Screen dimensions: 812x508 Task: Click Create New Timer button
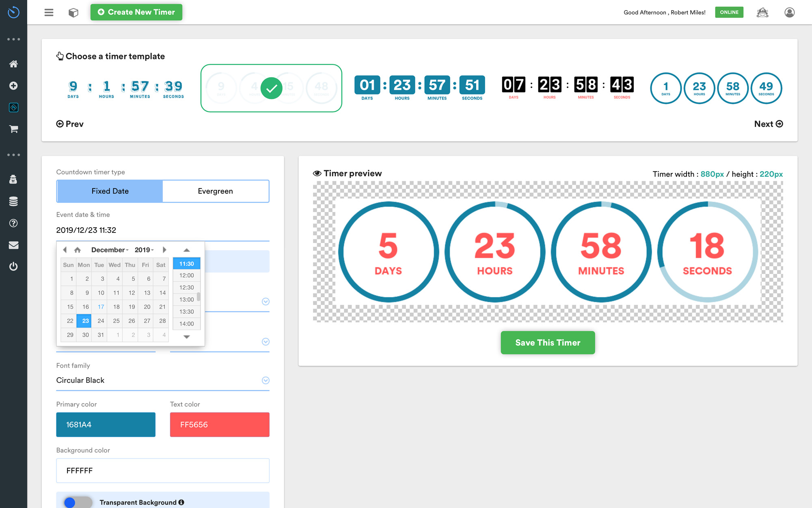[x=136, y=12]
